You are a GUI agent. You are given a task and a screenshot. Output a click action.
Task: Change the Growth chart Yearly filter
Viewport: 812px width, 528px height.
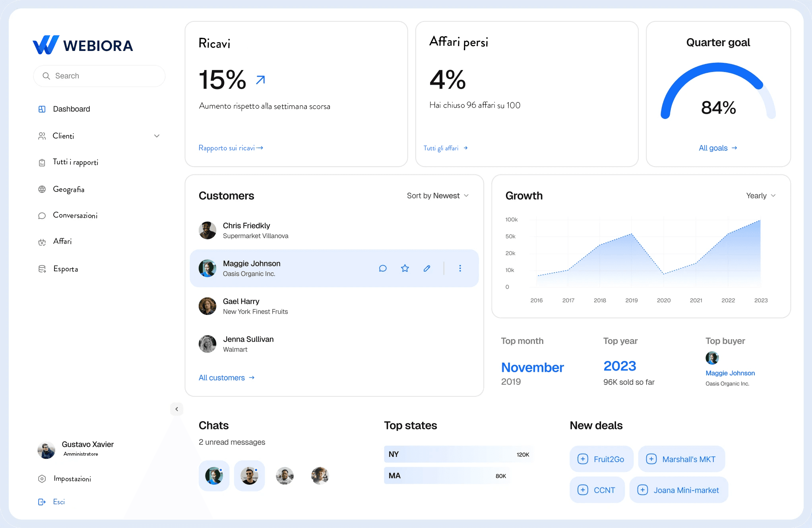coord(760,195)
